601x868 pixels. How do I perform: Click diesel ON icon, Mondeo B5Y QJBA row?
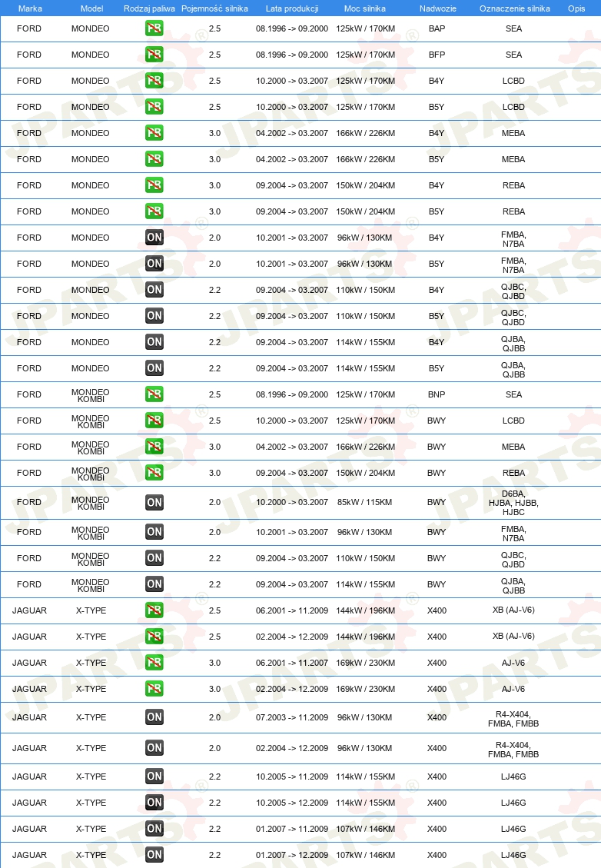154,368
